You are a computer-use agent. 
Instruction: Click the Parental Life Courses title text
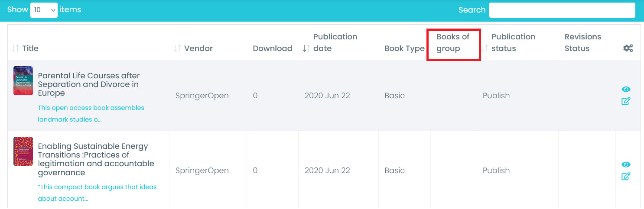coord(88,84)
